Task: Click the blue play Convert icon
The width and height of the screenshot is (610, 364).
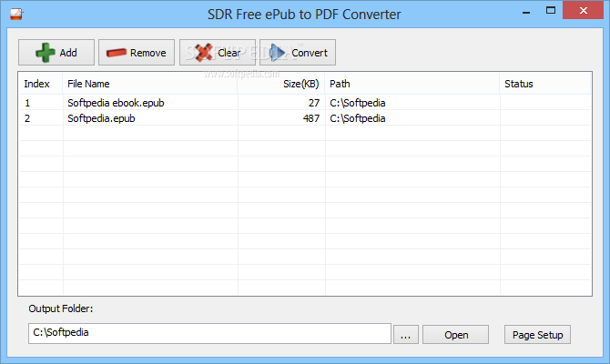Action: click(278, 53)
